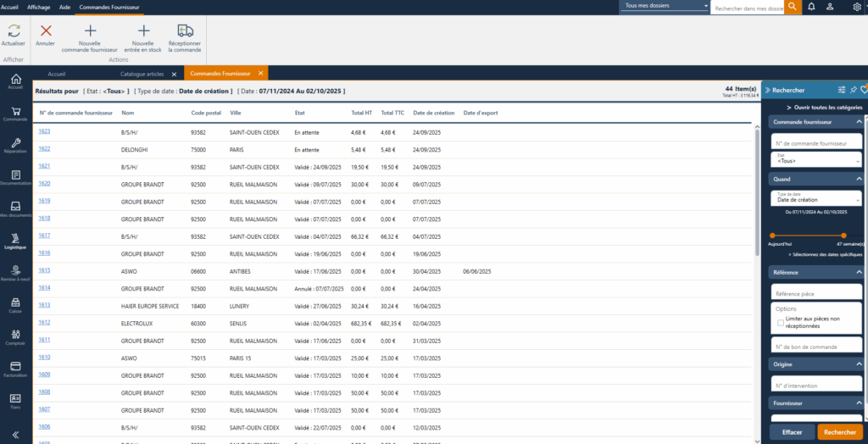Click the Aujourd'hui date slider handle

[x=772, y=236]
